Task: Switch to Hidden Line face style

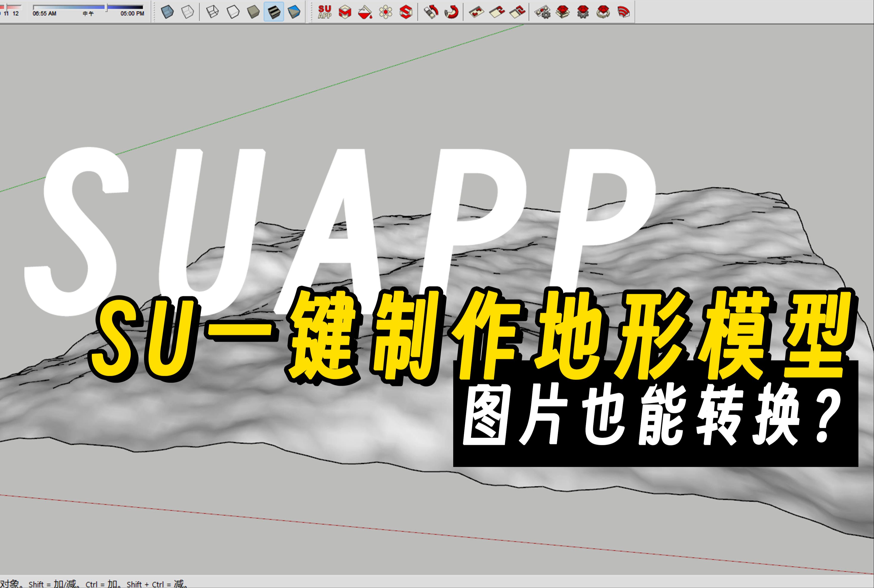Action: point(233,12)
